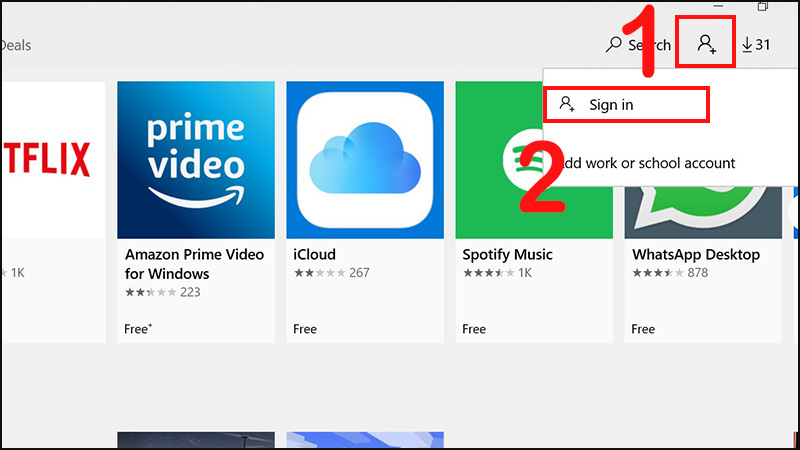
Task: Click the iCloud star rating
Action: point(319,273)
